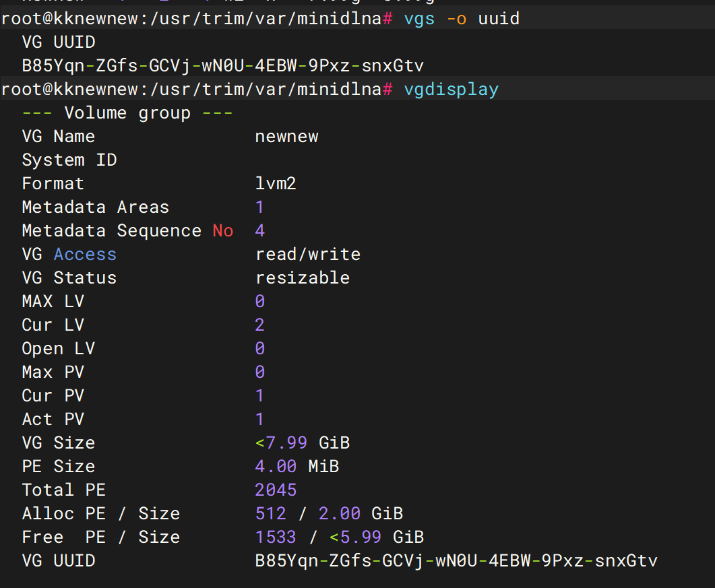Viewport: 715px width, 588px height.
Task: Click the VG Size value 7.99 GiB
Action: coord(303,443)
